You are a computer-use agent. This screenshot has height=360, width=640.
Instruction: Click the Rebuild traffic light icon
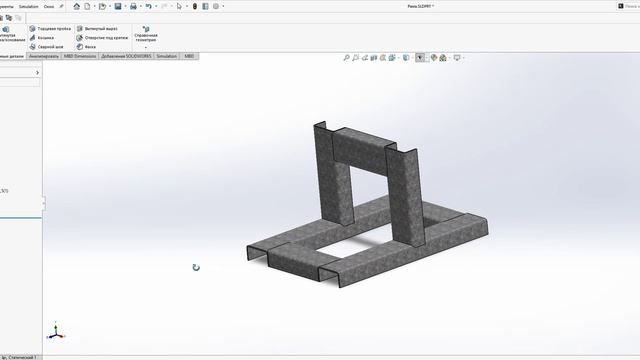tap(195, 6)
